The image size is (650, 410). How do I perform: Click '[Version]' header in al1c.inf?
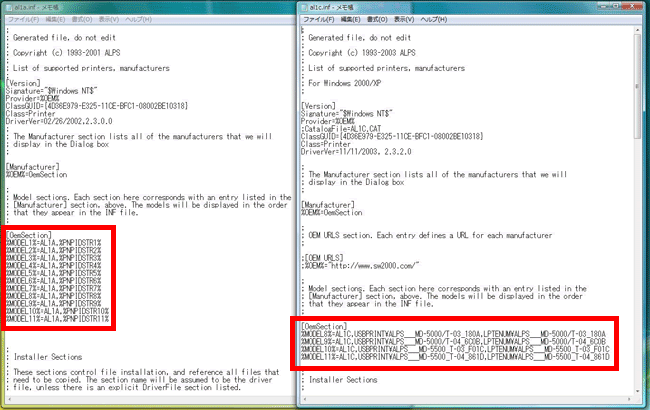(x=318, y=106)
